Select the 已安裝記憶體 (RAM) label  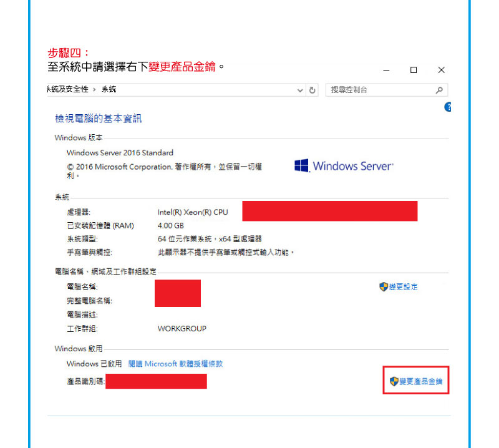pyautogui.click(x=100, y=226)
